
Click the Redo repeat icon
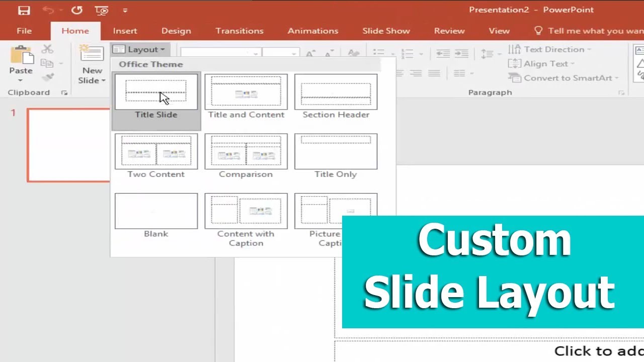tap(76, 10)
